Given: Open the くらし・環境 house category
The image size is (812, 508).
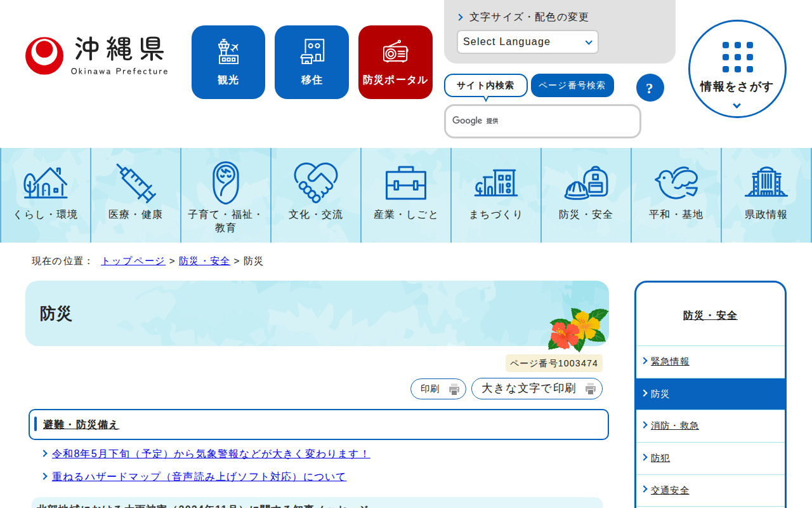Looking at the screenshot, I should click(46, 196).
